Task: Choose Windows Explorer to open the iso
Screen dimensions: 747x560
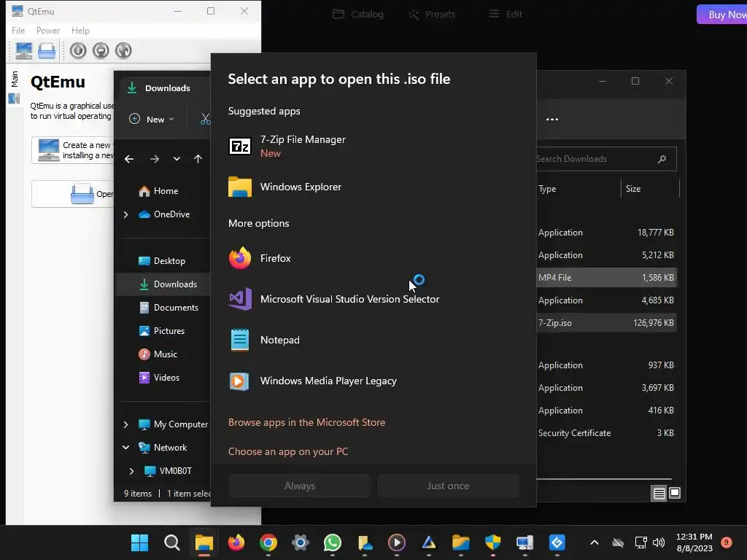Action: [373, 187]
